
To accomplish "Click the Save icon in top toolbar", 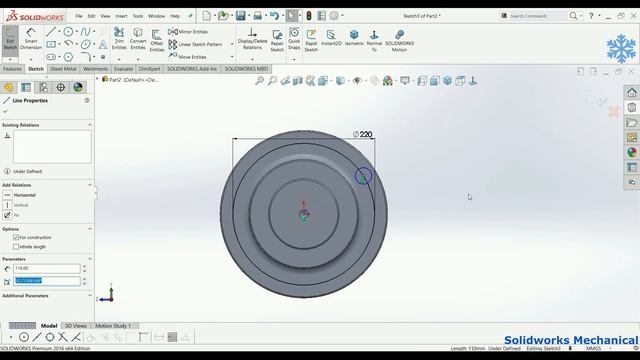I will pyautogui.click(x=241, y=16).
